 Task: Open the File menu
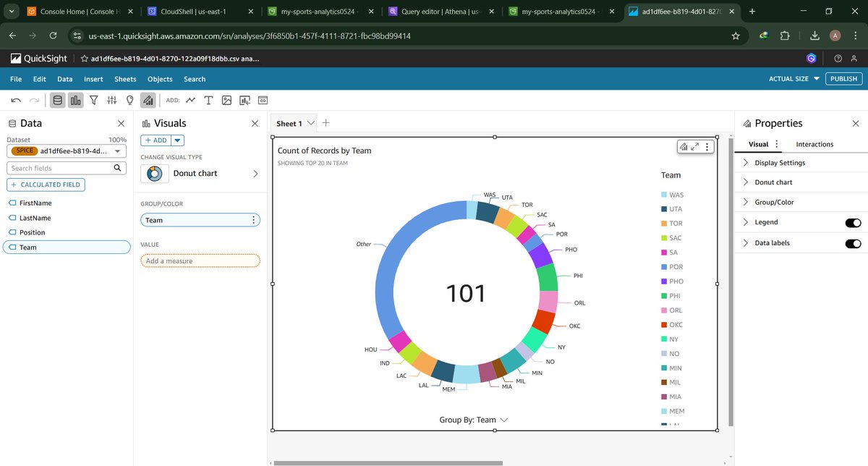tap(16, 79)
